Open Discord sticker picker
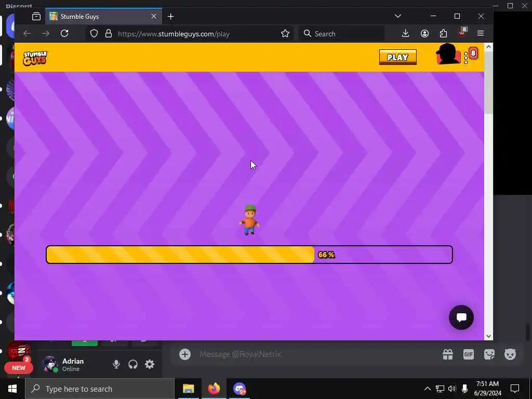Screen dimensions: 532x399 click(489, 354)
